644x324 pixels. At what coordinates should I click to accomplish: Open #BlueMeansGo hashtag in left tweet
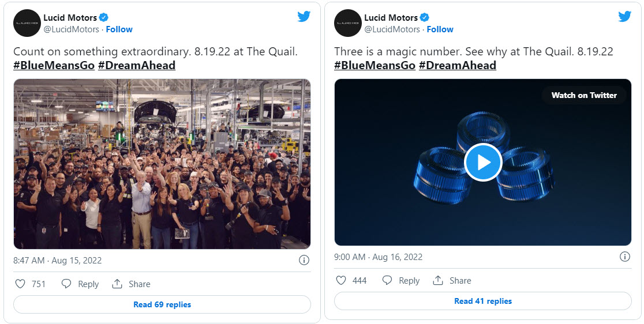[x=54, y=65]
